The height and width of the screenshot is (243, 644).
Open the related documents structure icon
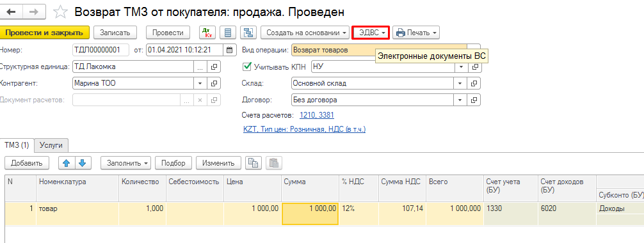248,33
